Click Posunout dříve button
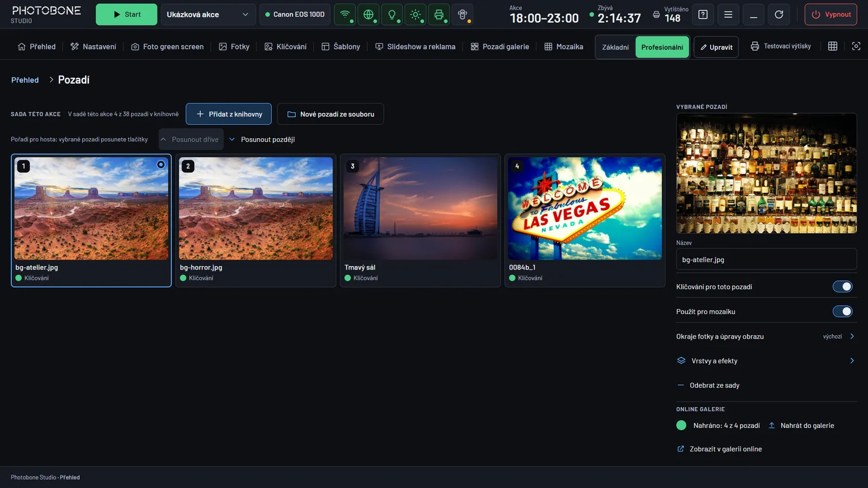868x488 pixels. pos(192,139)
